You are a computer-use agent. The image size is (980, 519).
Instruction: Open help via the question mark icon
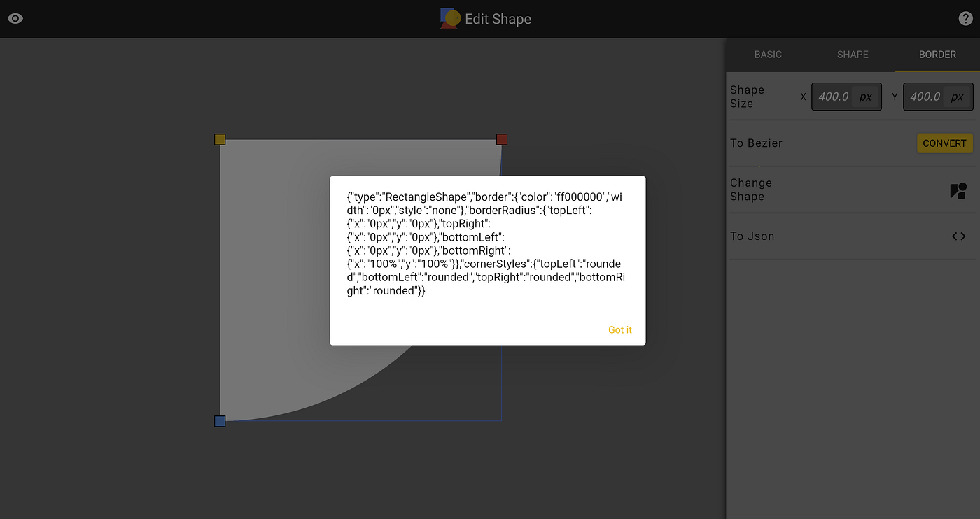pos(965,18)
